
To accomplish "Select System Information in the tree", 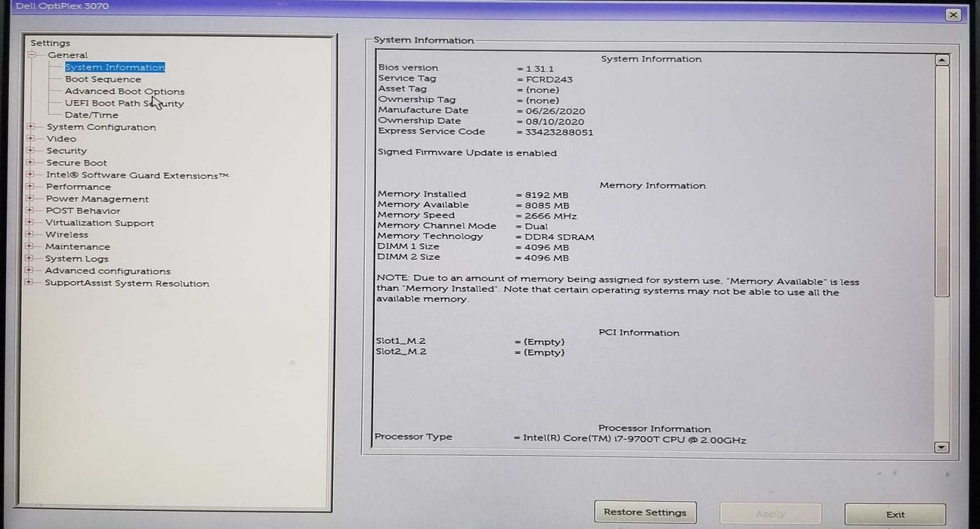I will tap(115, 67).
